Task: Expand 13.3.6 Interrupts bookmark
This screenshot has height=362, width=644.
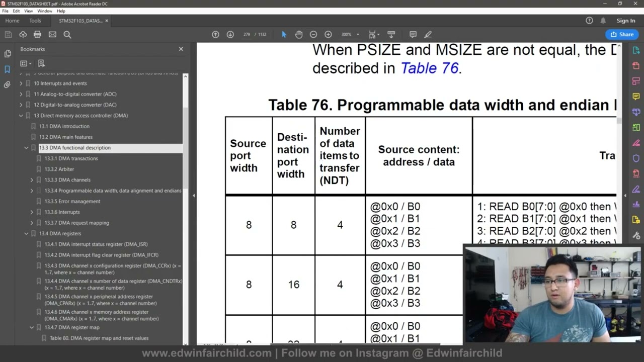Action: click(x=32, y=212)
